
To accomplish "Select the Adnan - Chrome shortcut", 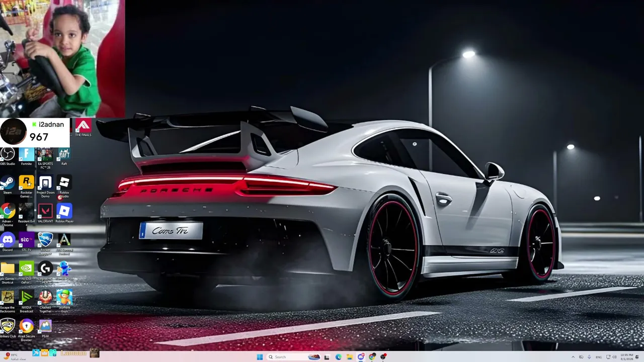I will pyautogui.click(x=8, y=215).
